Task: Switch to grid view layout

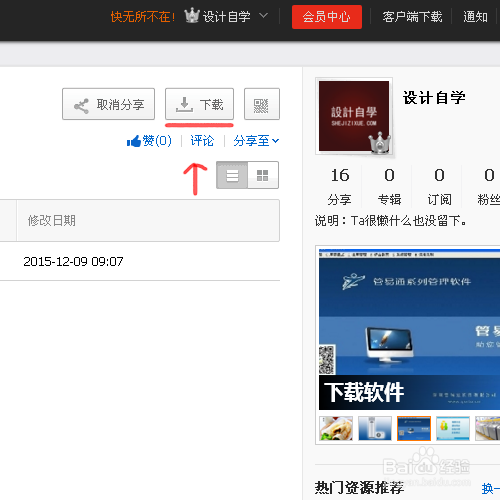Action: click(x=263, y=175)
